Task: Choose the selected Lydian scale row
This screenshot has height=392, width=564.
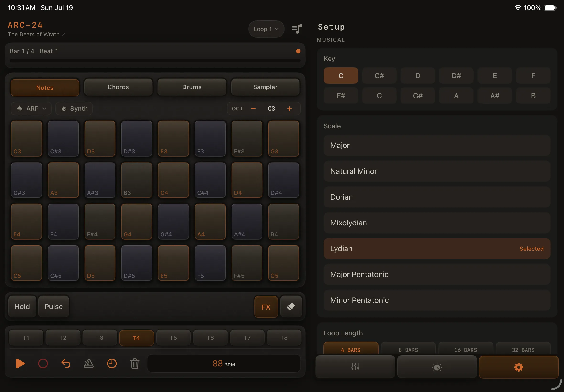Action: coord(437,249)
